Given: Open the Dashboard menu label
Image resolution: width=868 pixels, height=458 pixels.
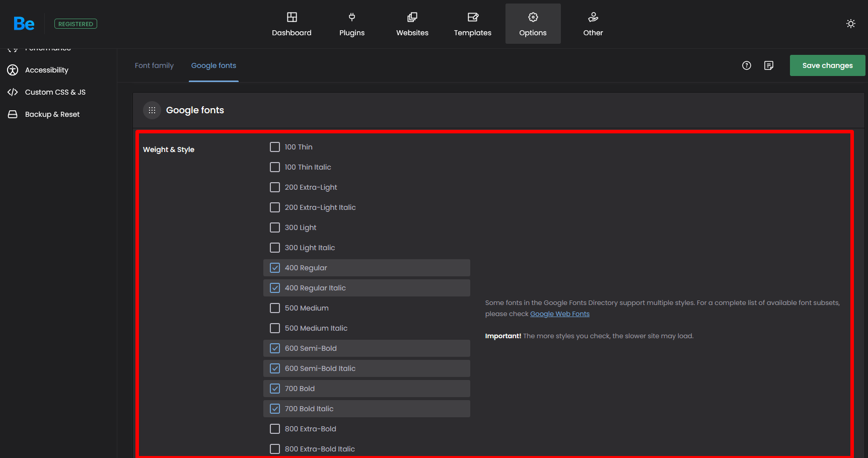Looking at the screenshot, I should [292, 33].
